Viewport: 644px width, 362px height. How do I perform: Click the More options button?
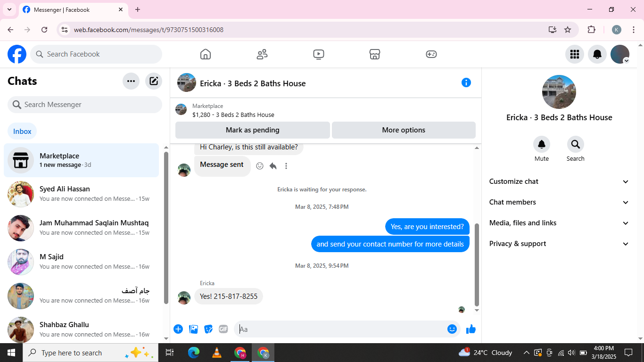pos(404,130)
